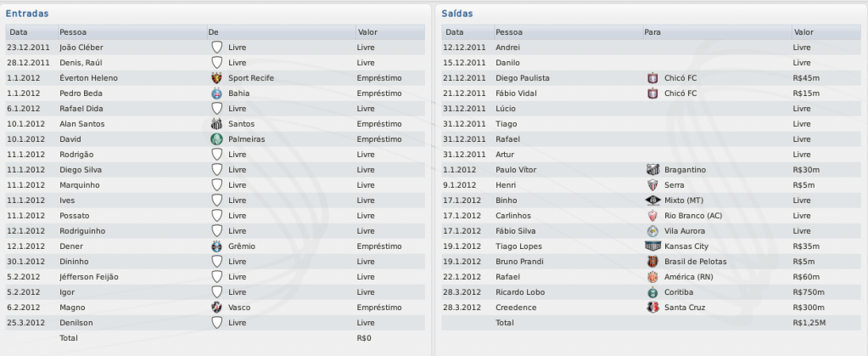Sort Saídas by the Para column header
This screenshot has height=356, width=868.
tap(653, 31)
